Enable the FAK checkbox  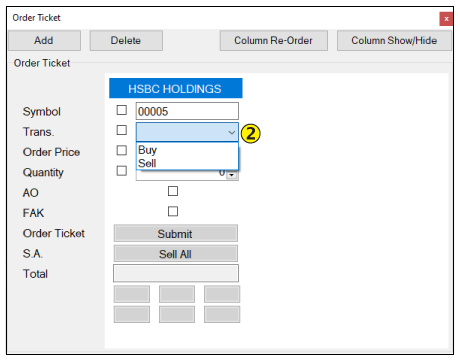pos(173,211)
